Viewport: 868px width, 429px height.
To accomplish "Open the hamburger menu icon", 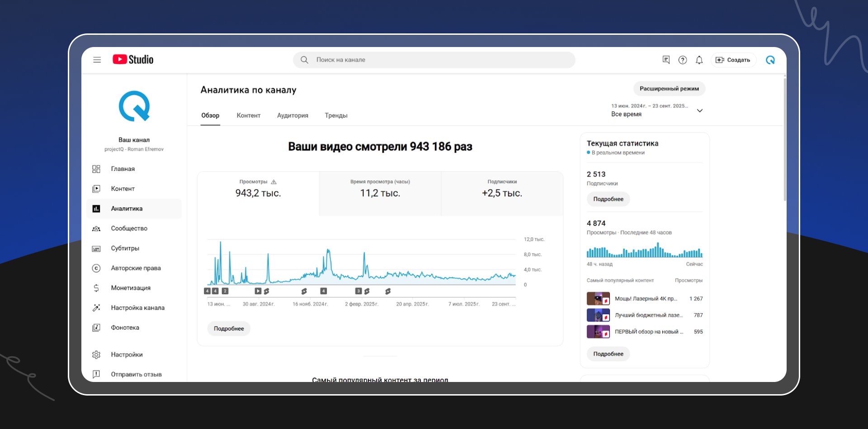I will pyautogui.click(x=97, y=60).
